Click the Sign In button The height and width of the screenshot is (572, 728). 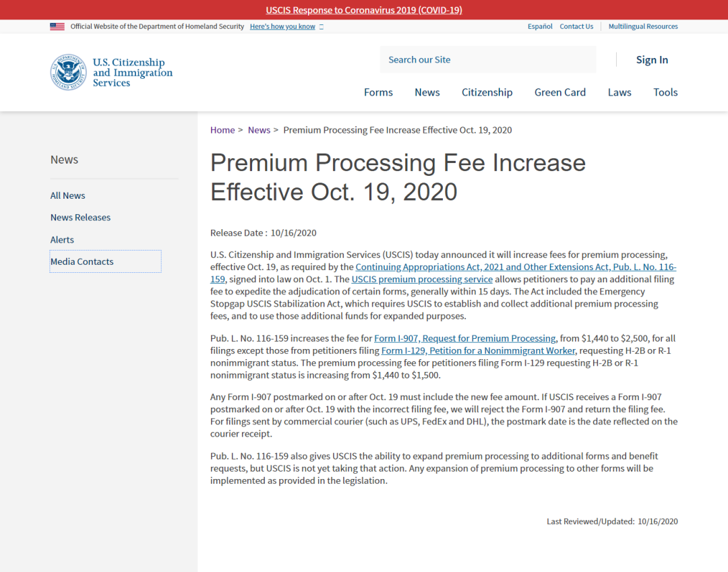pyautogui.click(x=652, y=60)
